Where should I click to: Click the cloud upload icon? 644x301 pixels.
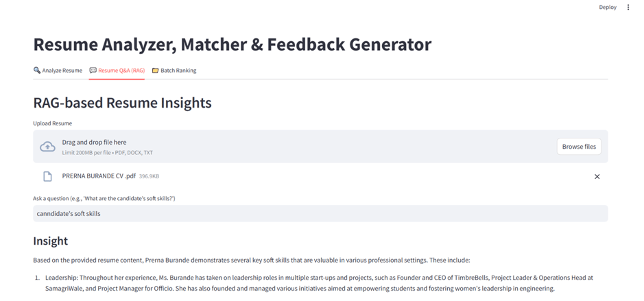coord(47,147)
